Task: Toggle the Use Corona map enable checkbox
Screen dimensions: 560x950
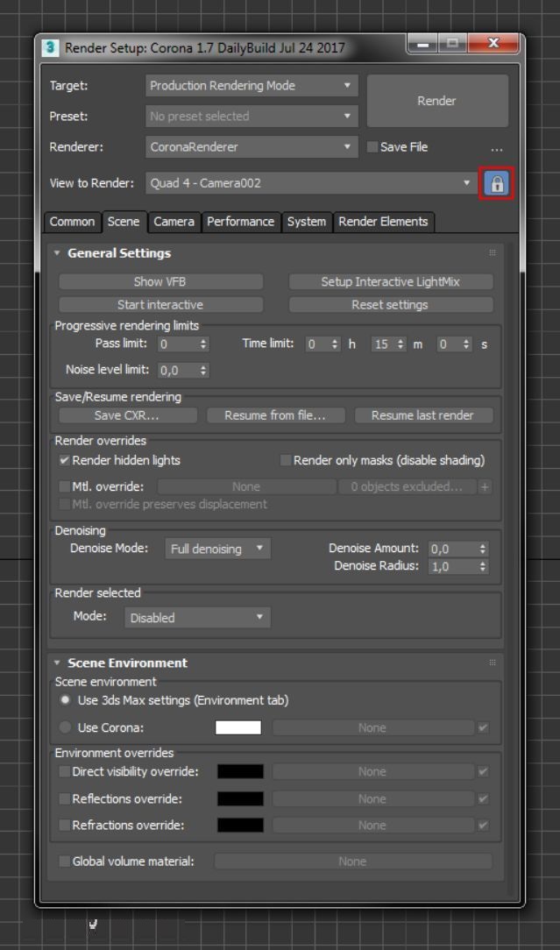Action: (483, 727)
